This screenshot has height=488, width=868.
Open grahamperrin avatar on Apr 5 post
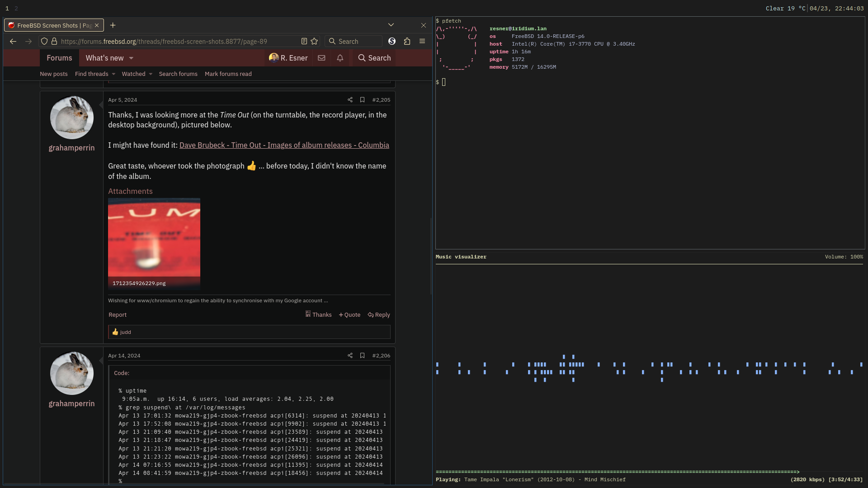pyautogui.click(x=72, y=117)
